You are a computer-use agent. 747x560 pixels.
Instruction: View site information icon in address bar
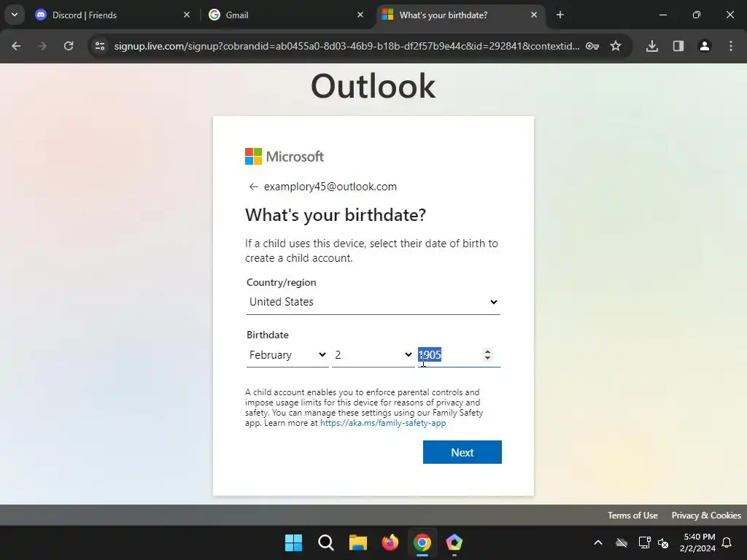(x=99, y=46)
